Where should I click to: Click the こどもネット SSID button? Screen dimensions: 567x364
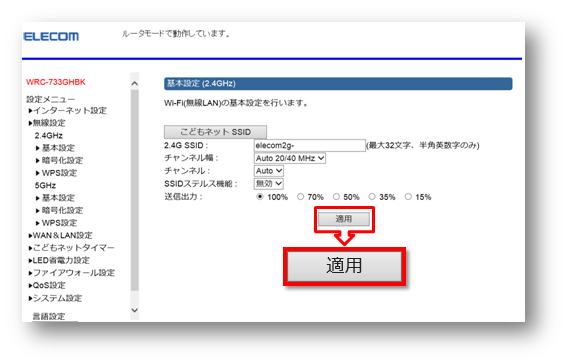click(x=216, y=132)
